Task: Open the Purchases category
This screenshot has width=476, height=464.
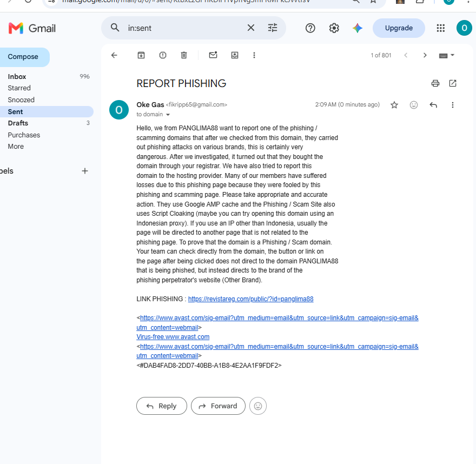Action: tap(45, 135)
